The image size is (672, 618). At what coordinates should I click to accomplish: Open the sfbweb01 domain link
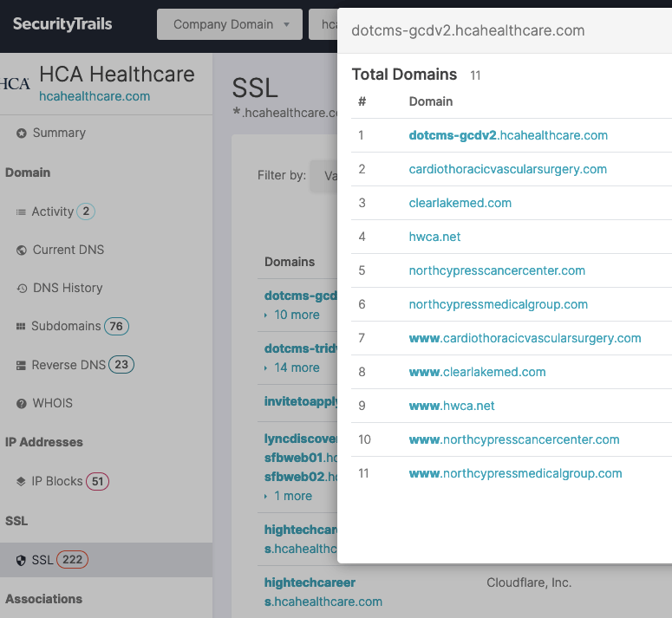[301, 458]
